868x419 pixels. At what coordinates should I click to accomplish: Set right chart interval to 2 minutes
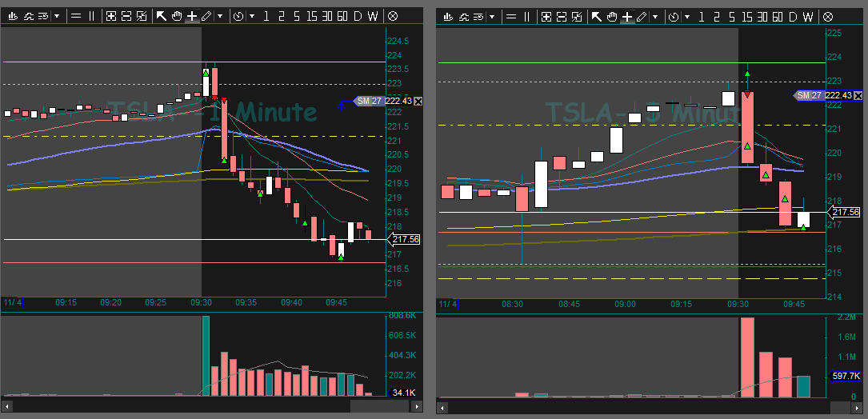[716, 17]
